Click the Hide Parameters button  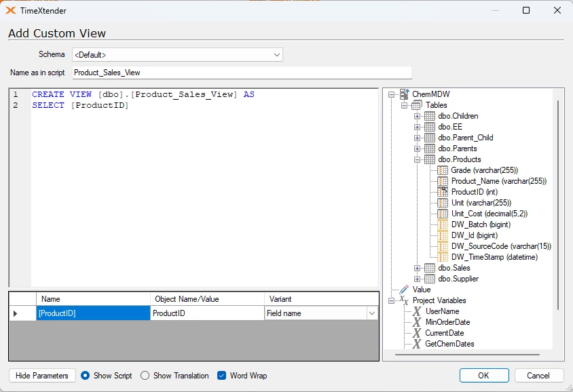[x=42, y=376]
